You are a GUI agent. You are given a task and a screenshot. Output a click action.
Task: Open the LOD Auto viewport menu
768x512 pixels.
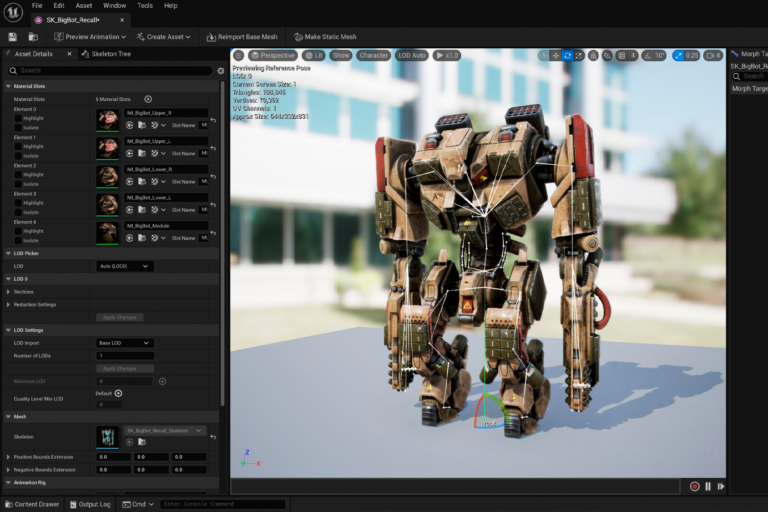click(412, 55)
